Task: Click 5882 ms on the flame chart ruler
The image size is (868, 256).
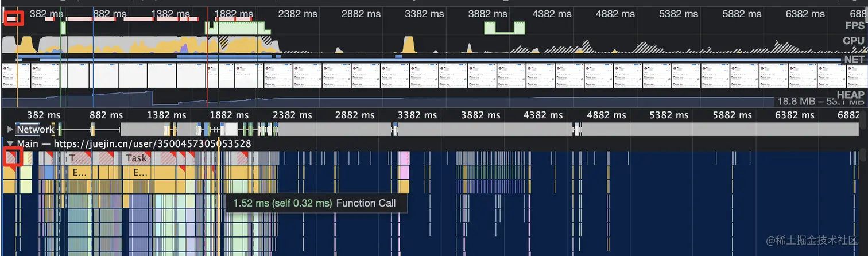Action: pyautogui.click(x=731, y=115)
